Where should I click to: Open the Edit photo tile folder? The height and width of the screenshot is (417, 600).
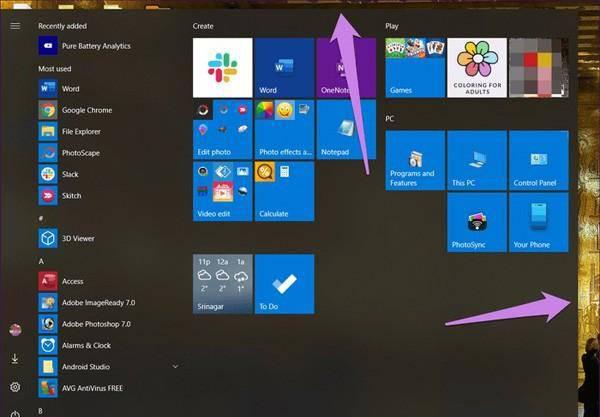pos(223,129)
